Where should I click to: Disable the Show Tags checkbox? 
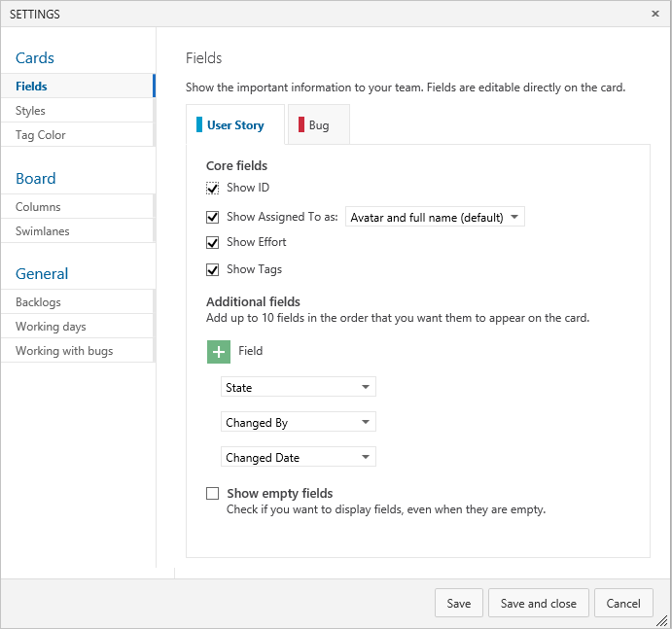[213, 270]
